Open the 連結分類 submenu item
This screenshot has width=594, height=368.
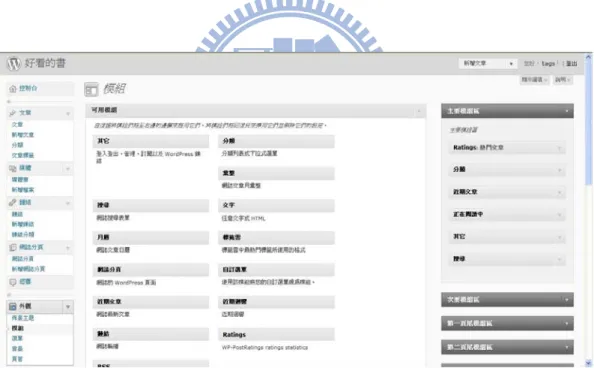[23, 235]
